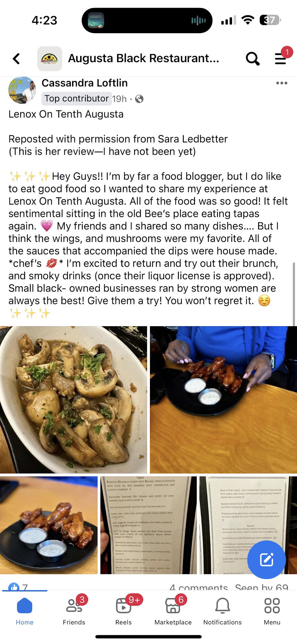
Task: Open the Reels tab
Action: click(124, 611)
